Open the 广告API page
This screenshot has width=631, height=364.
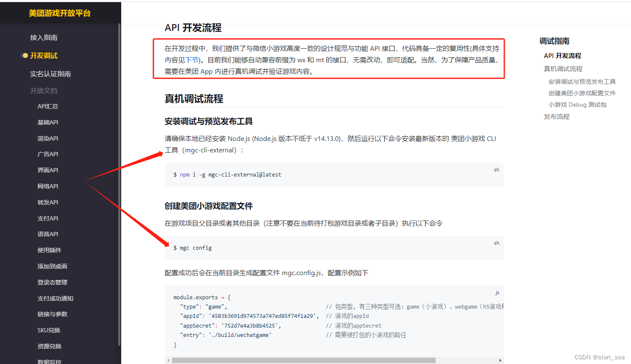click(48, 154)
